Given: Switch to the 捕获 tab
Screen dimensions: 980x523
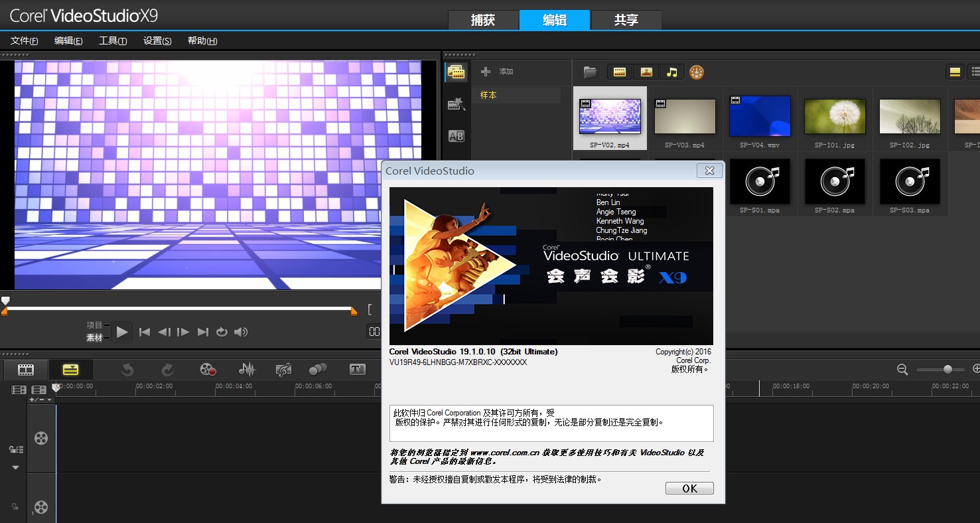Looking at the screenshot, I should tap(483, 20).
